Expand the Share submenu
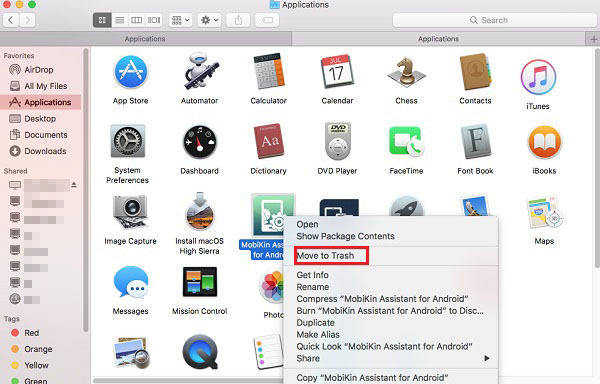Screen dimensions: 600x384 [391, 358]
